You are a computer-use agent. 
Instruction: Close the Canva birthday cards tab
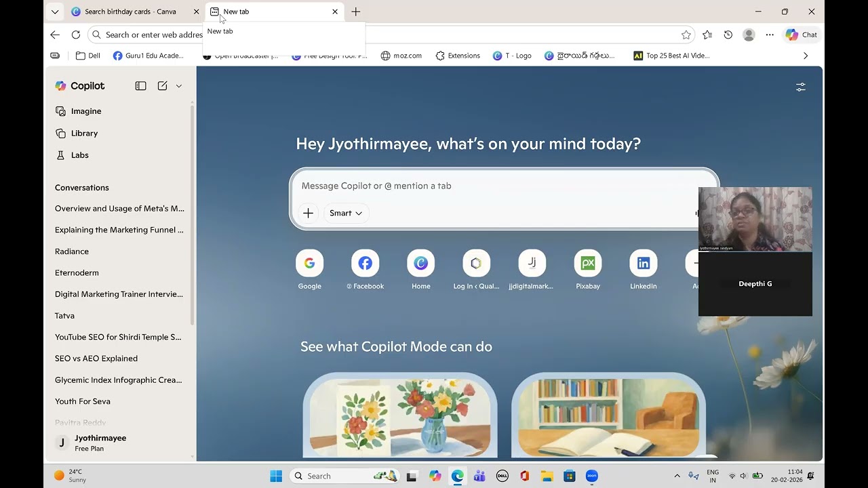196,12
